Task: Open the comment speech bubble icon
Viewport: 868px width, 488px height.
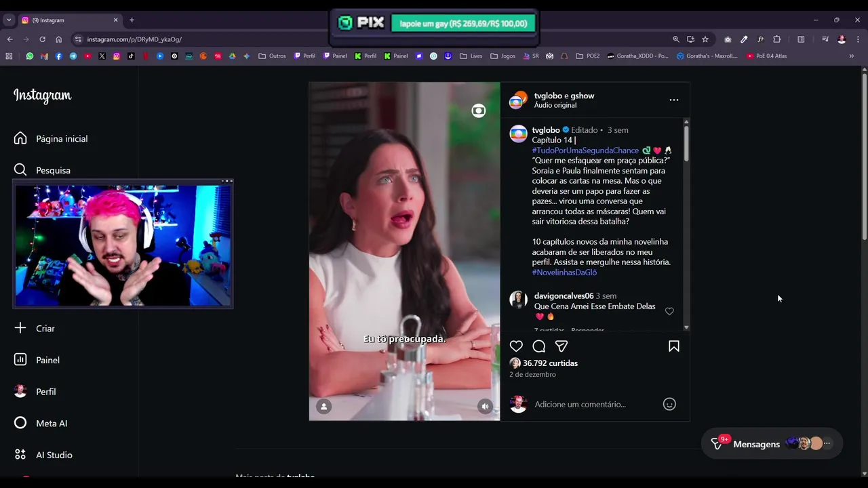Action: point(539,346)
